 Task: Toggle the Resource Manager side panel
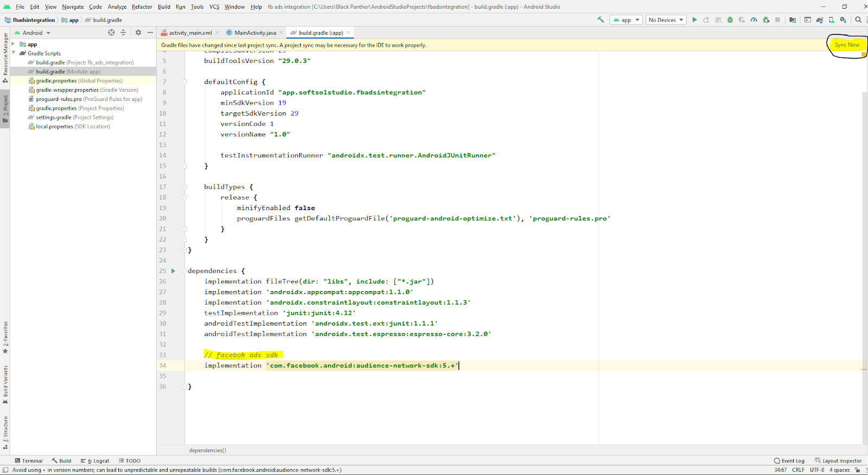point(5,58)
